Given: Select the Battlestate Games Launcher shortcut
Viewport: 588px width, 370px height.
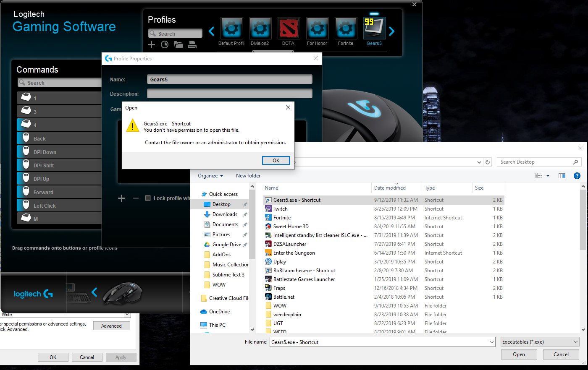Looking at the screenshot, I should click(x=304, y=279).
